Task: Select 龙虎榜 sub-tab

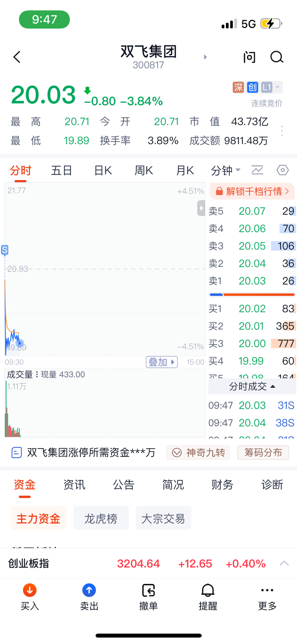Action: (101, 518)
